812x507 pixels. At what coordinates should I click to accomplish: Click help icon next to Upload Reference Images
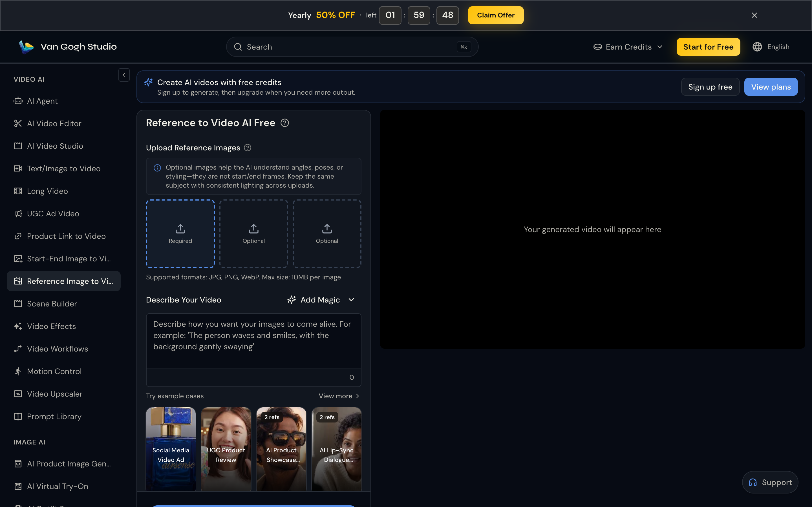(248, 148)
